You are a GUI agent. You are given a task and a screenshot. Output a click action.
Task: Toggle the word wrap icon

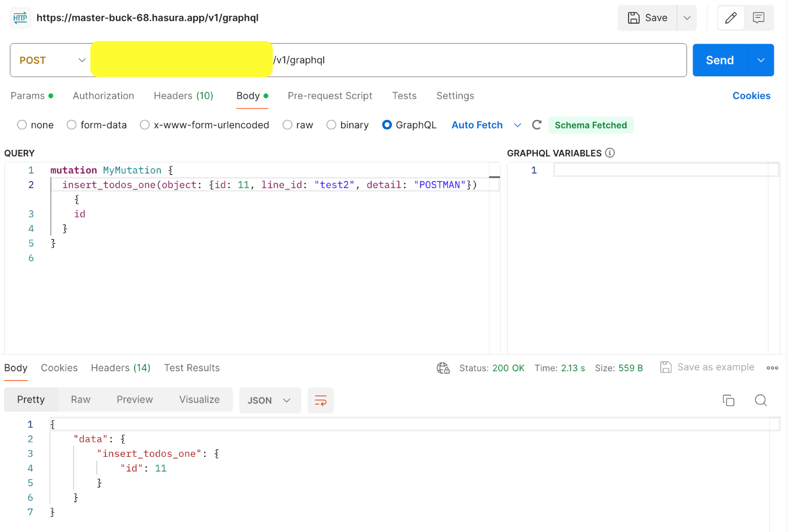pos(321,400)
